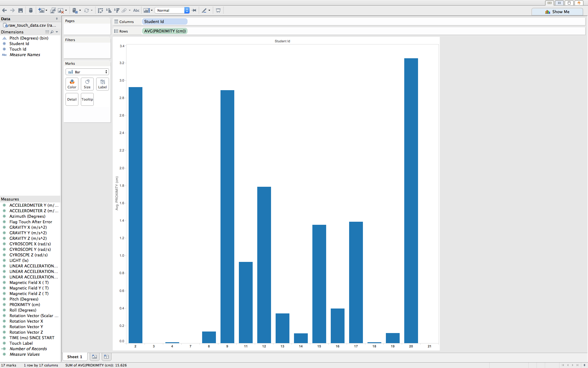The height and width of the screenshot is (368, 588).
Task: Click the Tooltip marks card button
Action: point(87,99)
